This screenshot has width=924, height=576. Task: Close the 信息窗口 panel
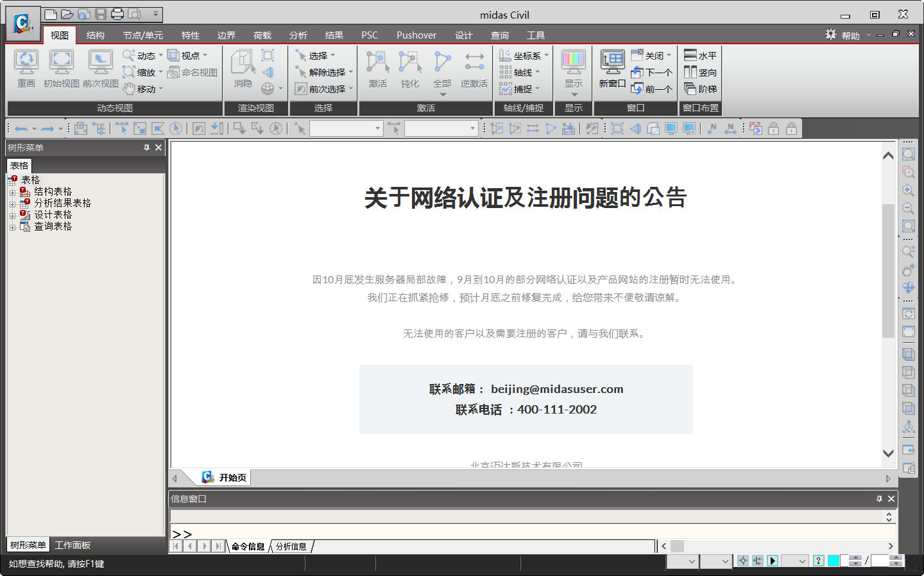point(891,498)
